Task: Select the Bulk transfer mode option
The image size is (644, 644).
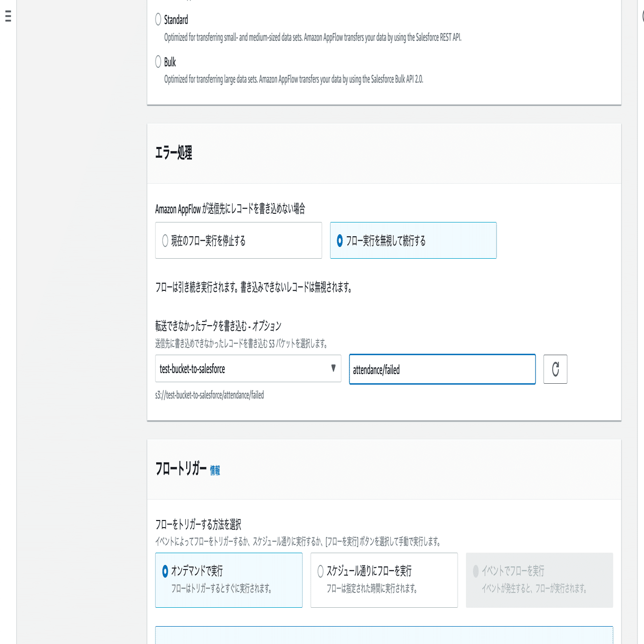Action: 158,62
